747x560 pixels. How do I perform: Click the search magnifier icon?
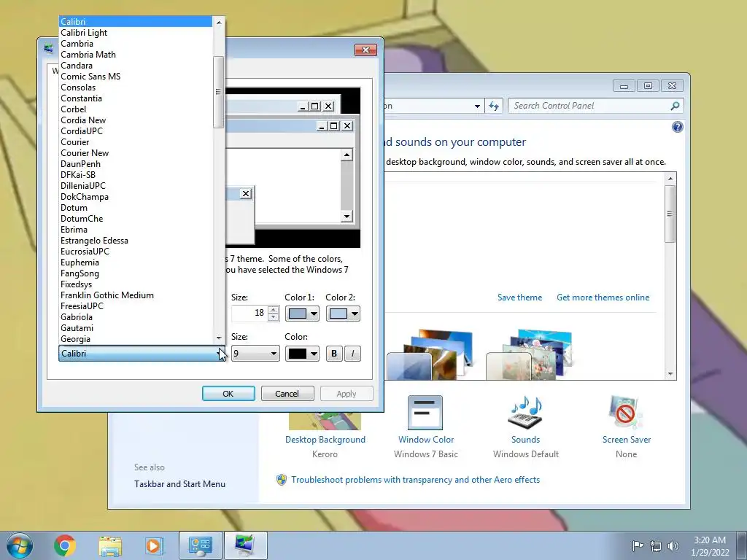675,106
